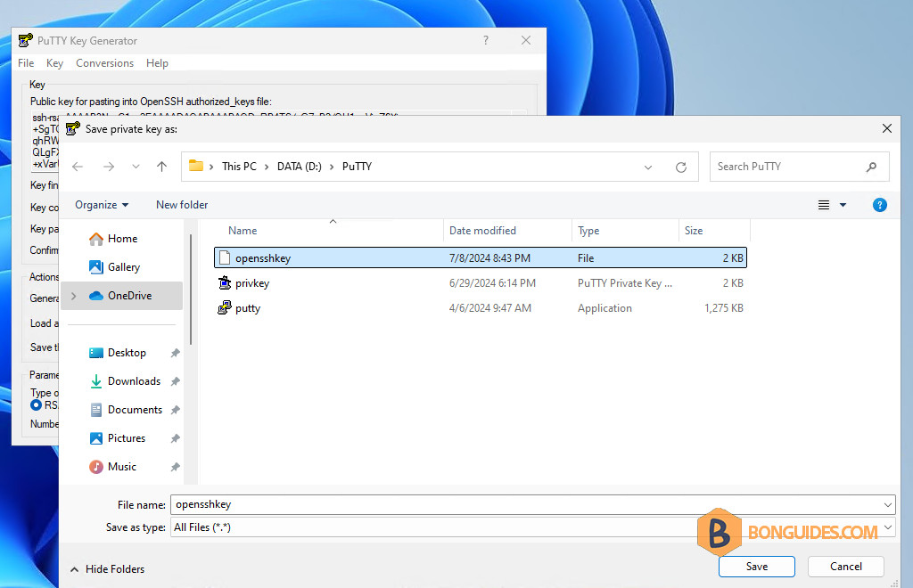
Task: Open the Organize menu
Action: 102,205
